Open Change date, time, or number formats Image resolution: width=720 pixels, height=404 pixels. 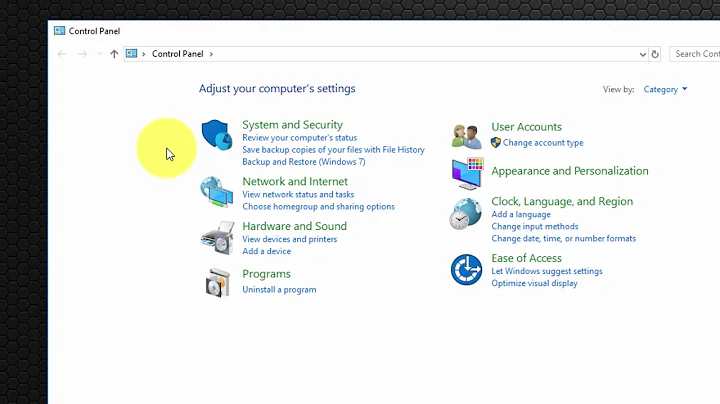click(563, 238)
